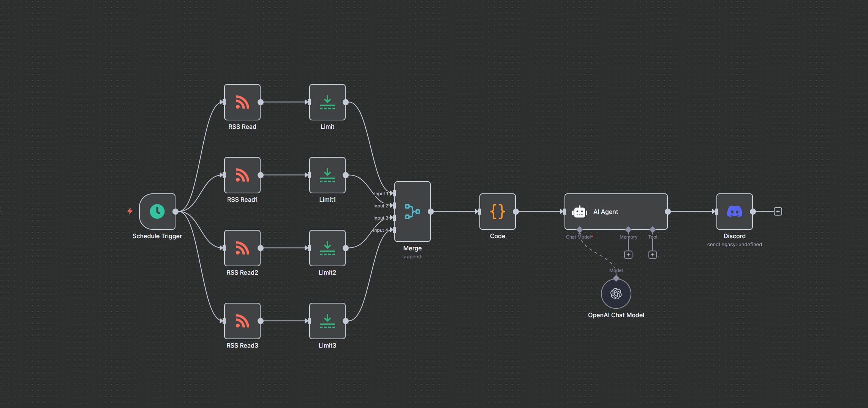This screenshot has height=408, width=868.
Task: Select the RSS Read2 node
Action: pos(242,248)
